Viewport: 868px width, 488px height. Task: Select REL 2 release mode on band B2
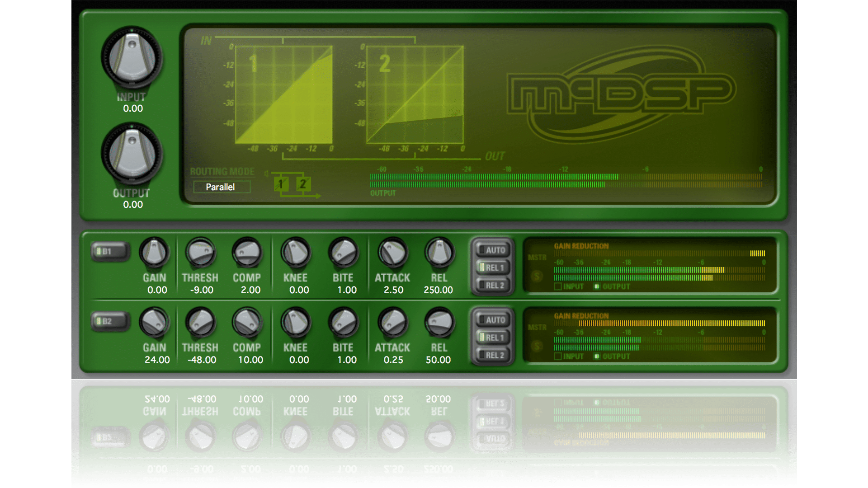click(x=492, y=355)
